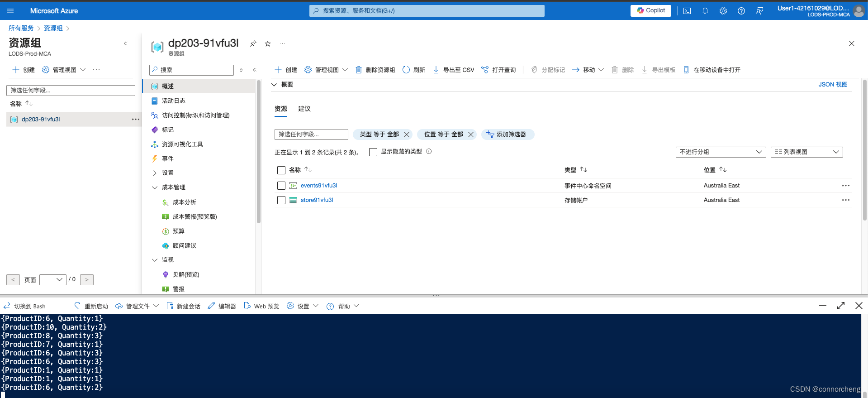This screenshot has width=868, height=398.
Task: Click global search box in top bar
Action: click(x=427, y=11)
